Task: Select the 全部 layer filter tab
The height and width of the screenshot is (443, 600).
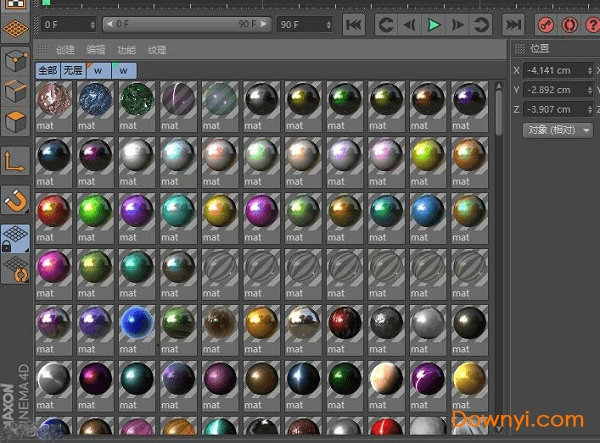Action: pyautogui.click(x=47, y=70)
